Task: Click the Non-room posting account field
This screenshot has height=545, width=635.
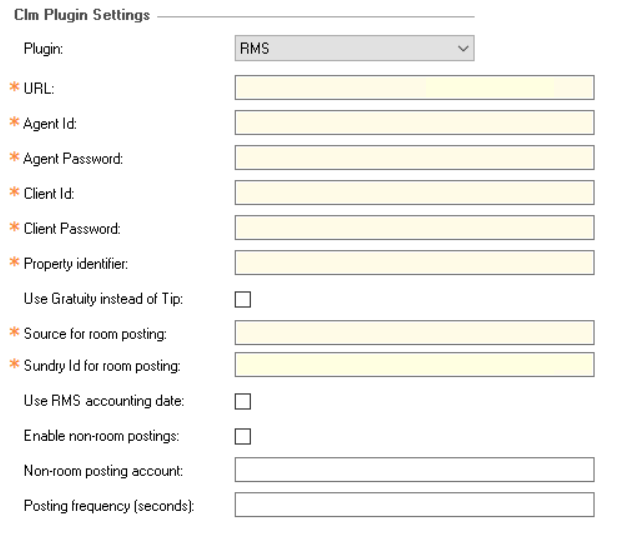Action: pyautogui.click(x=414, y=470)
